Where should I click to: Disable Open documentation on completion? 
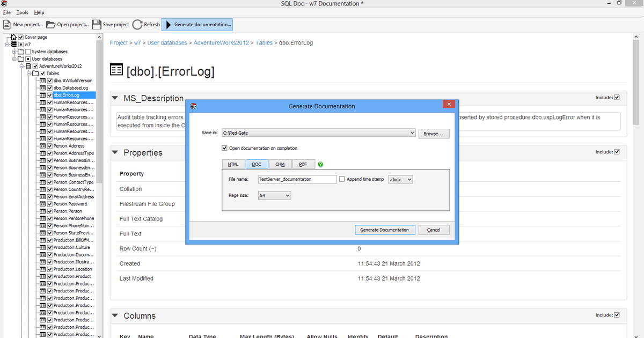(224, 148)
